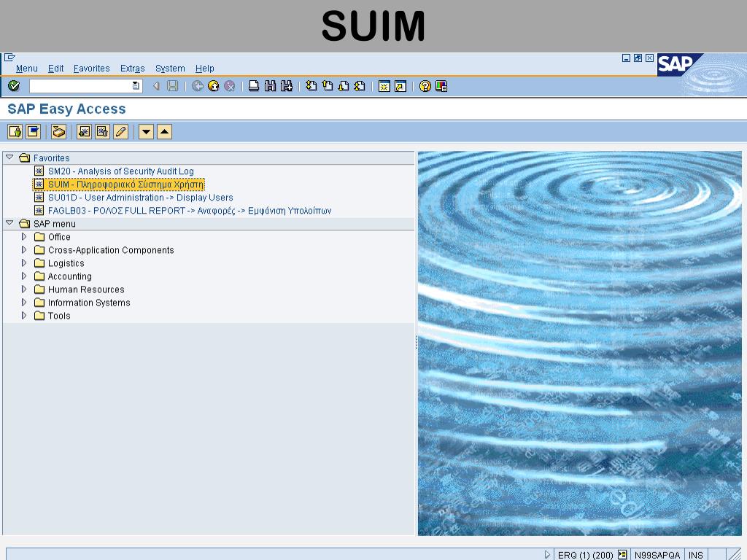This screenshot has width=747, height=560.
Task: Expand the Tools folder
Action: 24,315
